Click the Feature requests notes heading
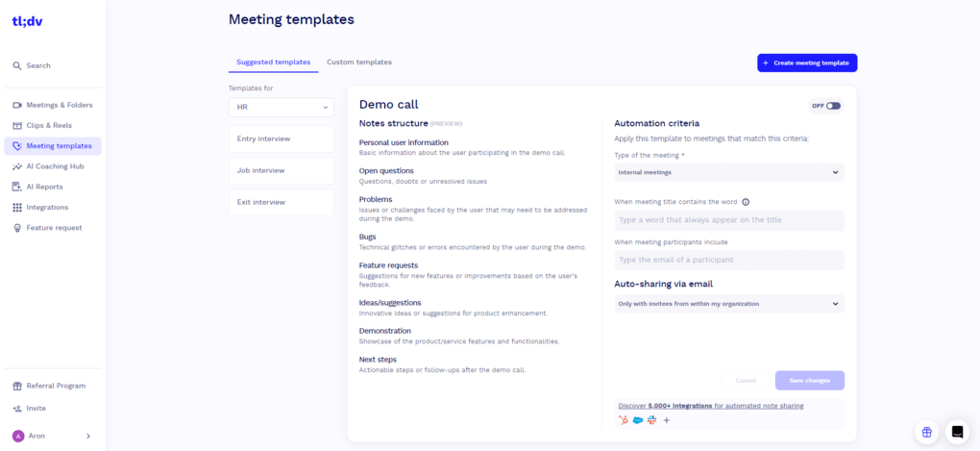This screenshot has width=980, height=451. tap(389, 265)
